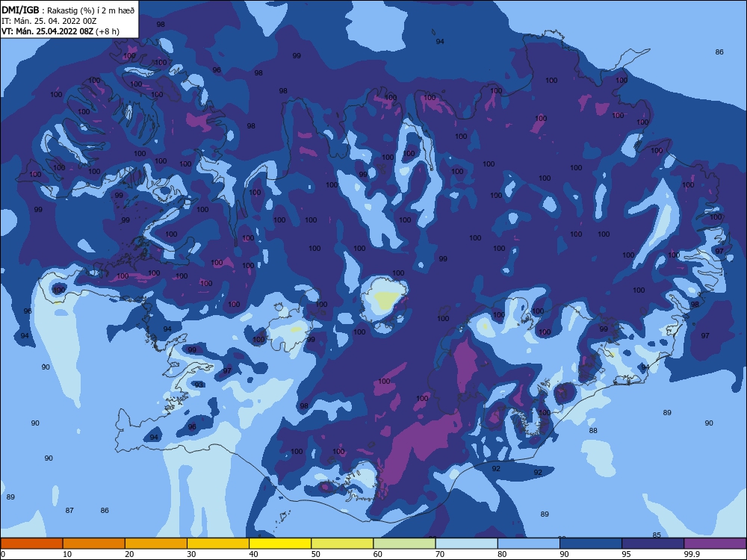747x560 pixels.
Task: Click legend scale label '60'
Action: pyautogui.click(x=378, y=554)
